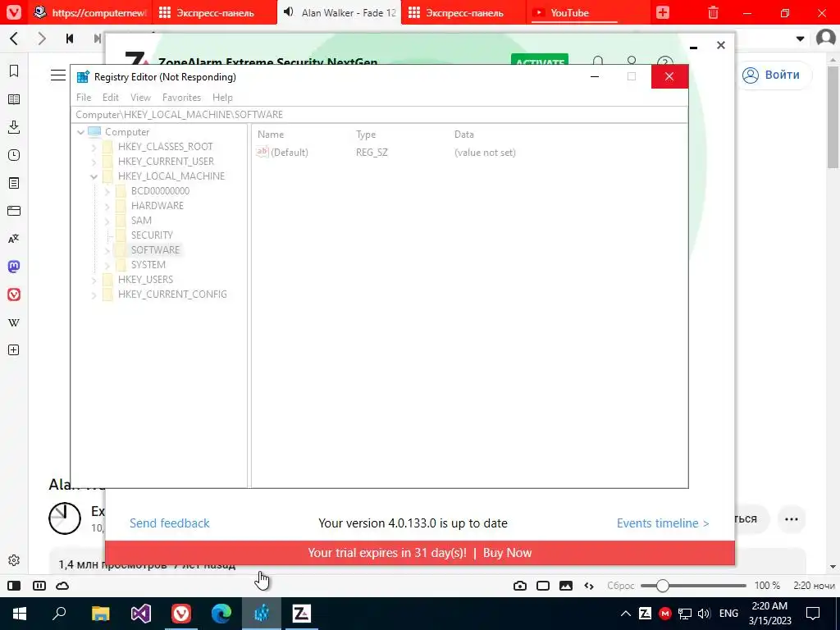Screen dimensions: 840x630
Task: Click the Name column header
Action: (x=271, y=135)
